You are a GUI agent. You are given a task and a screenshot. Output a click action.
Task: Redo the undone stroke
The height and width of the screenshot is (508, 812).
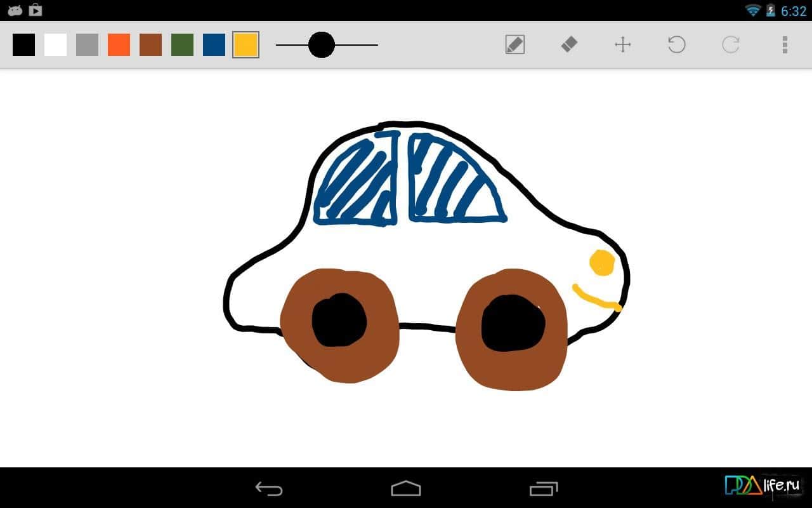point(731,44)
